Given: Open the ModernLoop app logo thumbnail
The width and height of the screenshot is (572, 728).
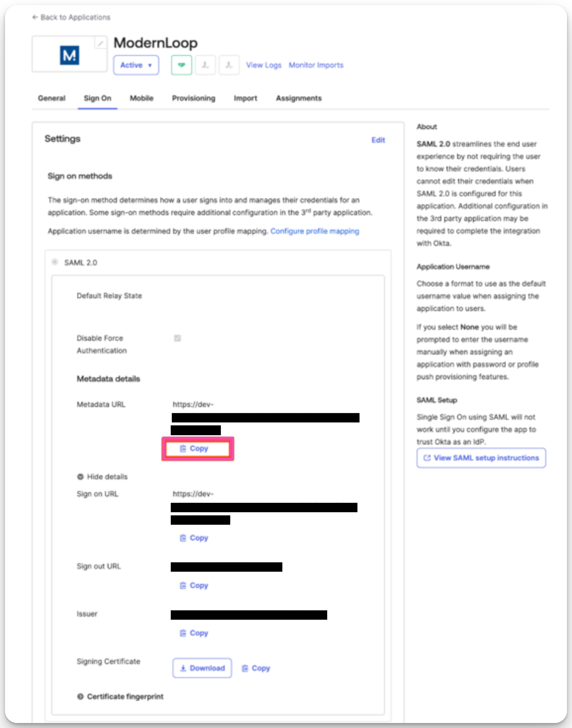Looking at the screenshot, I should point(70,54).
